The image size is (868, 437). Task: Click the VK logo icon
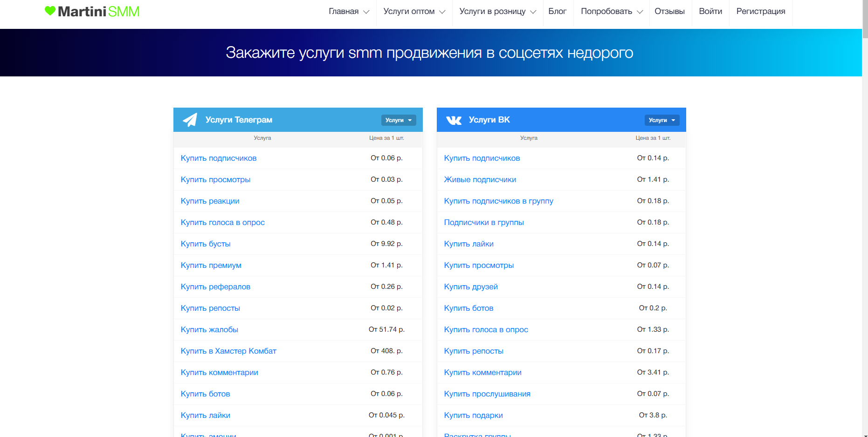coord(454,120)
